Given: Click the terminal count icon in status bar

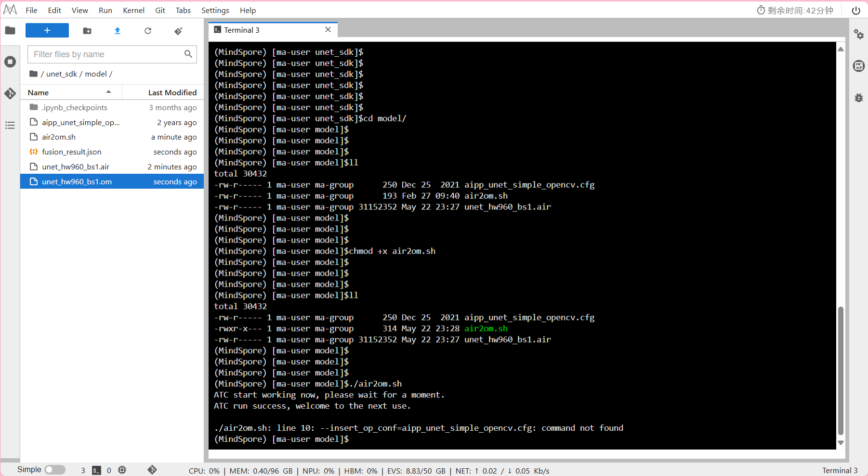Looking at the screenshot, I should 97,470.
